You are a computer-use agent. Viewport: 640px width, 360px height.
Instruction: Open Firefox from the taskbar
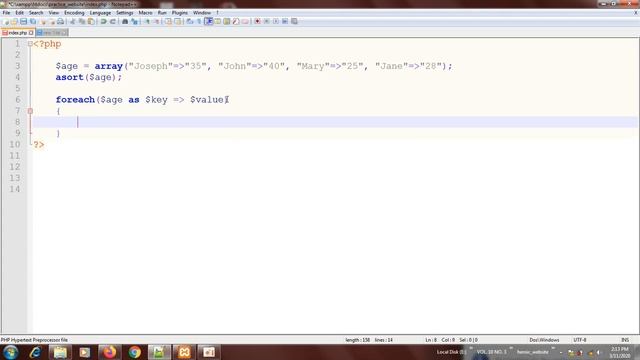pyautogui.click(x=109, y=352)
